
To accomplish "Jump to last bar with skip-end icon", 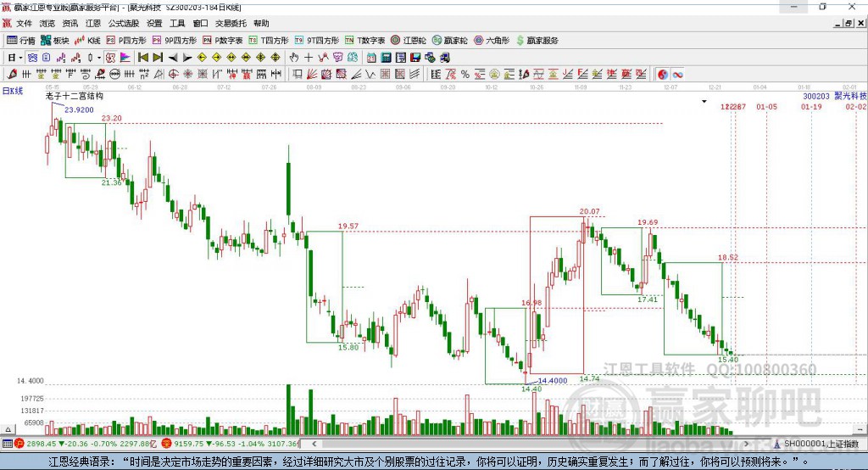I will coord(158,58).
